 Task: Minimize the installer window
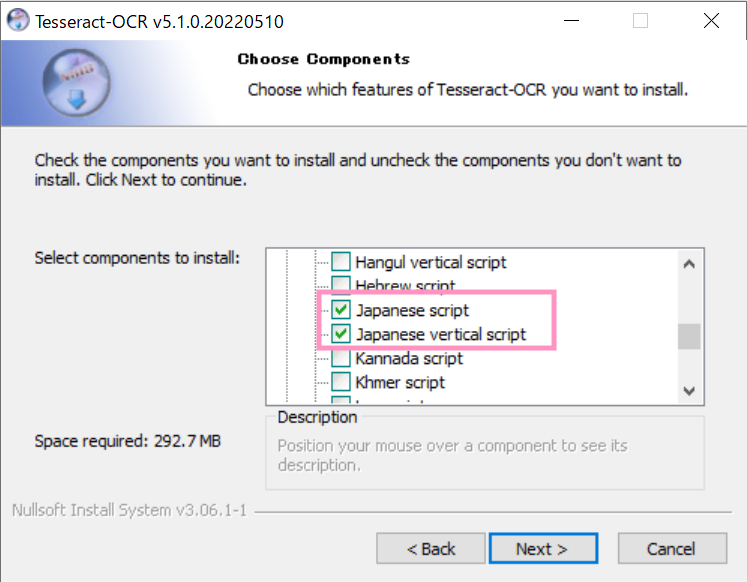click(x=571, y=21)
